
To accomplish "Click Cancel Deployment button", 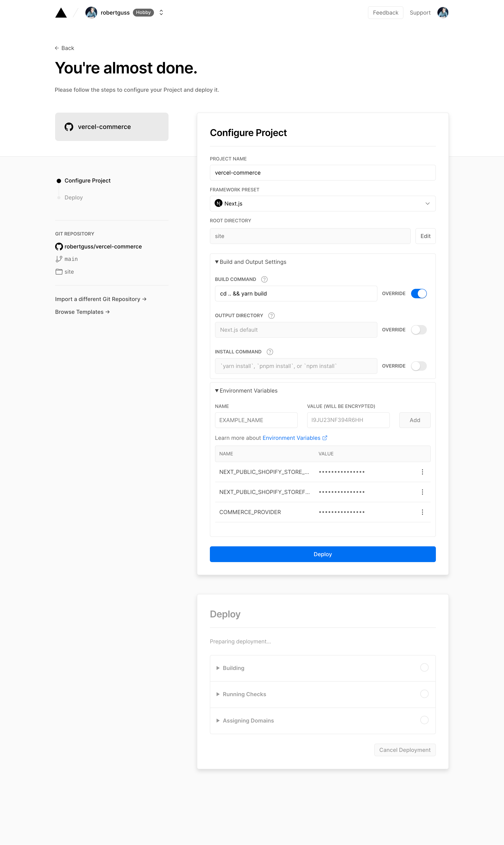I will [x=405, y=750].
